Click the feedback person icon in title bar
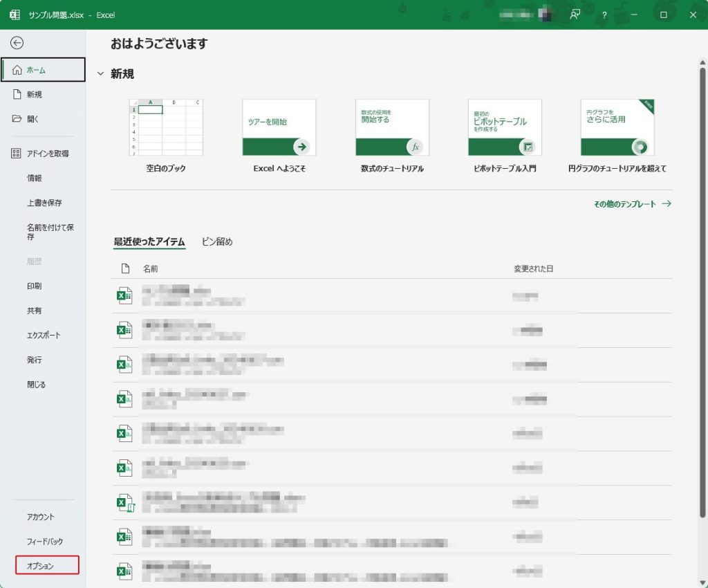708x588 pixels. point(574,15)
